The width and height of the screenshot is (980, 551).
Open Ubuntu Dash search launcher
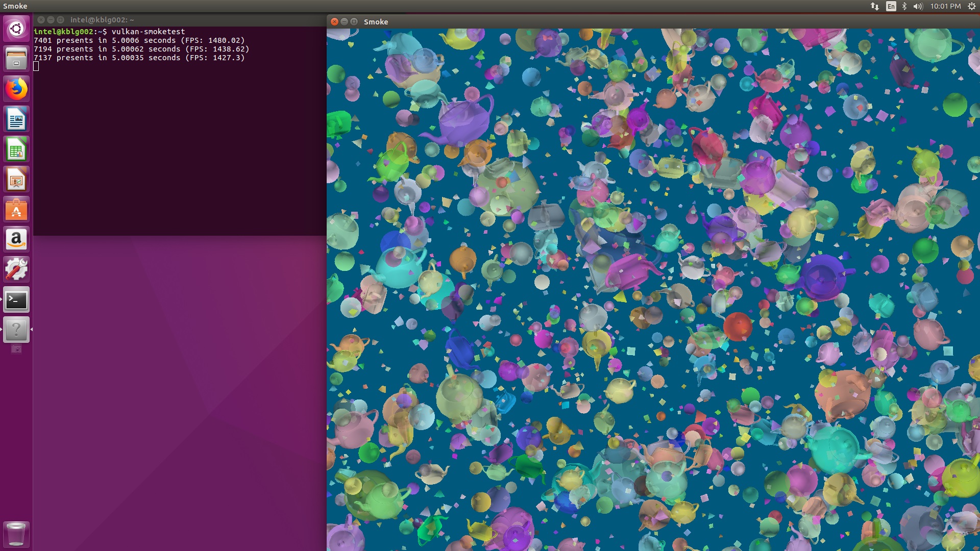click(16, 29)
